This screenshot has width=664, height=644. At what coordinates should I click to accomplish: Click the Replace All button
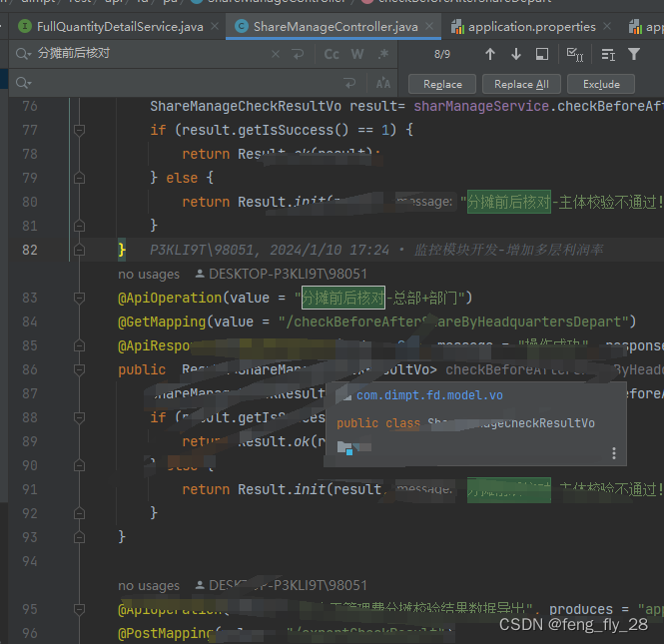pyautogui.click(x=521, y=84)
